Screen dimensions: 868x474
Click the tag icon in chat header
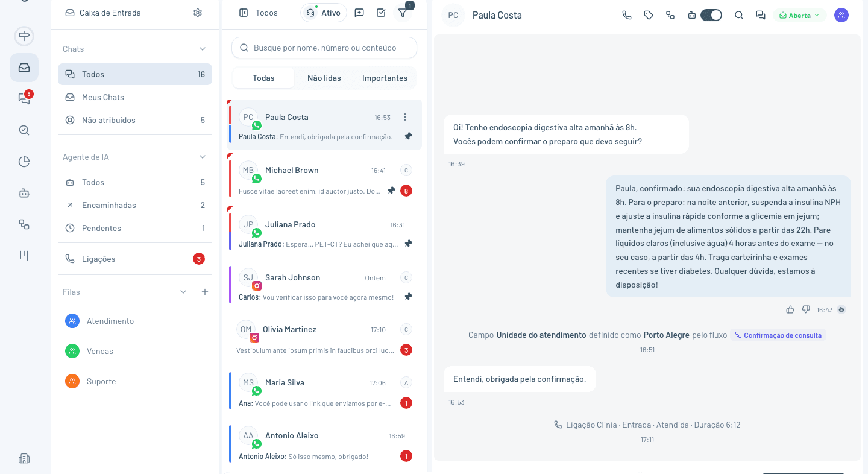click(649, 15)
